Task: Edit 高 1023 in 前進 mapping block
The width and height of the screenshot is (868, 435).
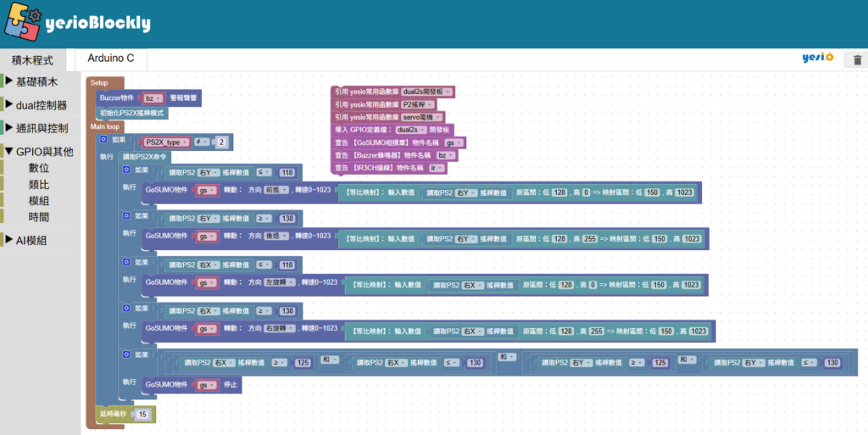Action: (x=684, y=192)
